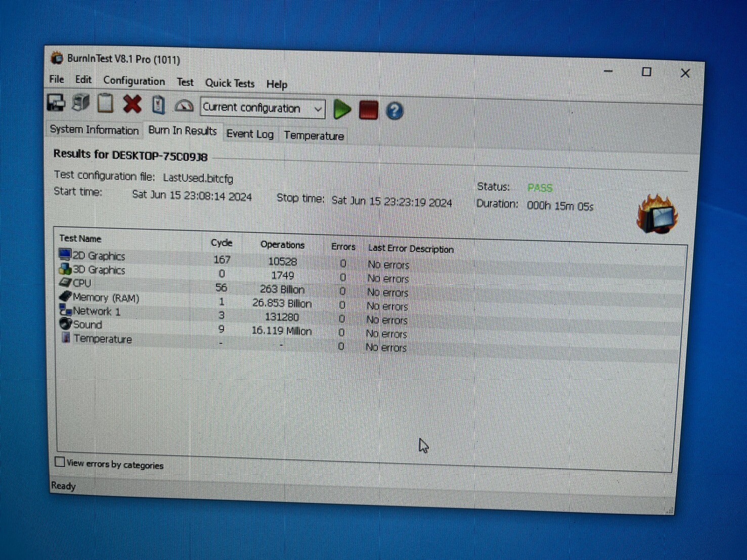Image resolution: width=747 pixels, height=560 pixels.
Task: Switch to Event Log tab
Action: click(250, 134)
